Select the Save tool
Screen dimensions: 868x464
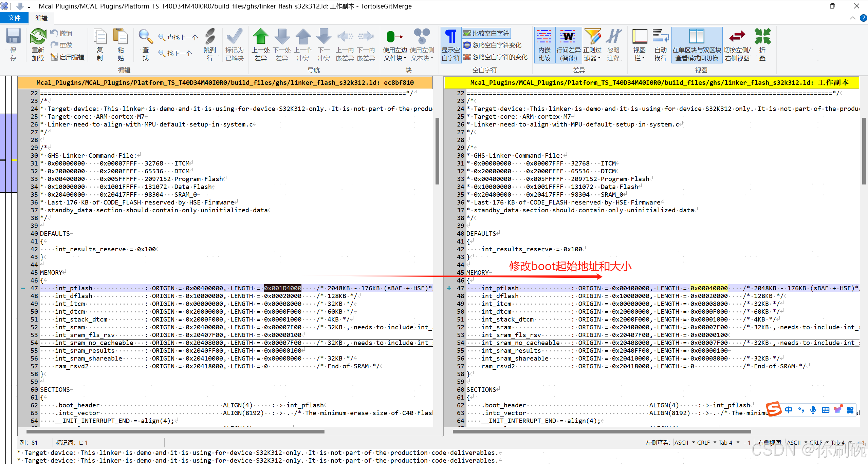13,44
